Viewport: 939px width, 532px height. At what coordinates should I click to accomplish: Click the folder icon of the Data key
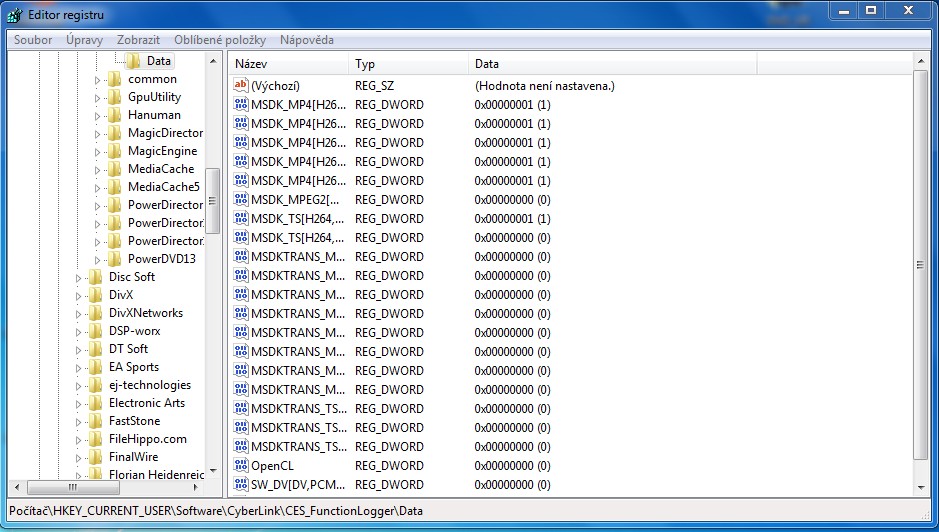[133, 61]
